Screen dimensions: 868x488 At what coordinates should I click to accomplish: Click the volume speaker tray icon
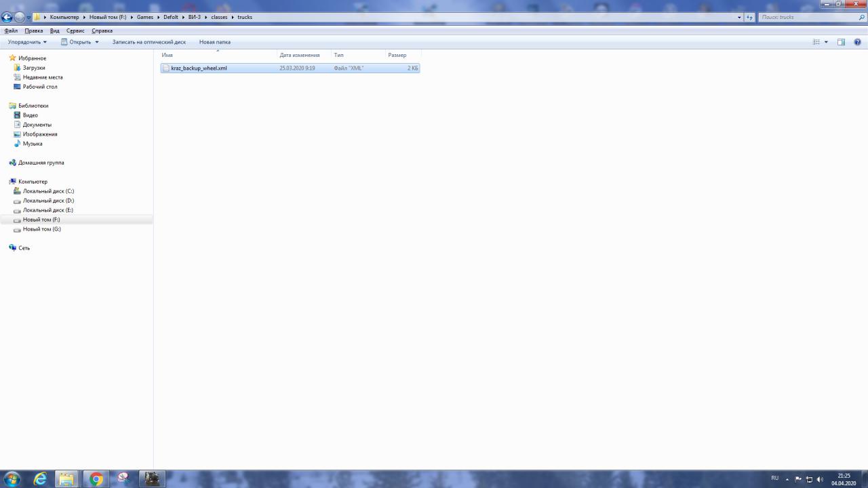[820, 479]
